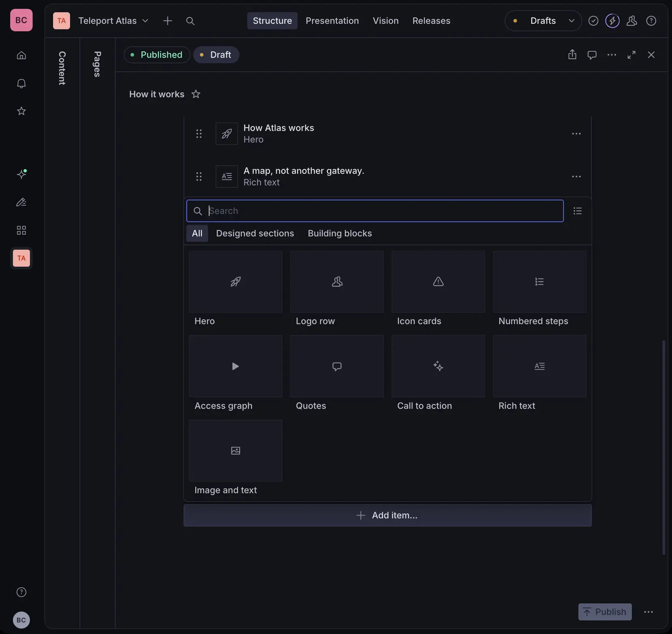Expand the document pane to fullscreen

632,55
